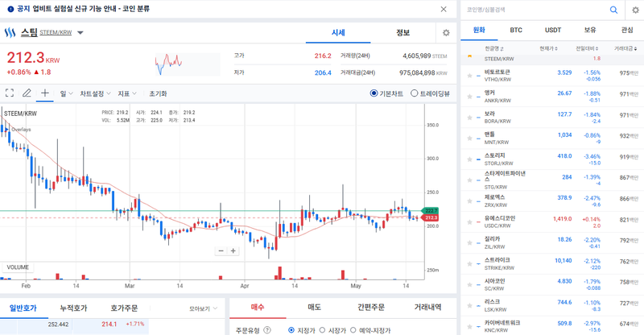
Task: Select the 관심 favorites tab
Action: tap(627, 30)
